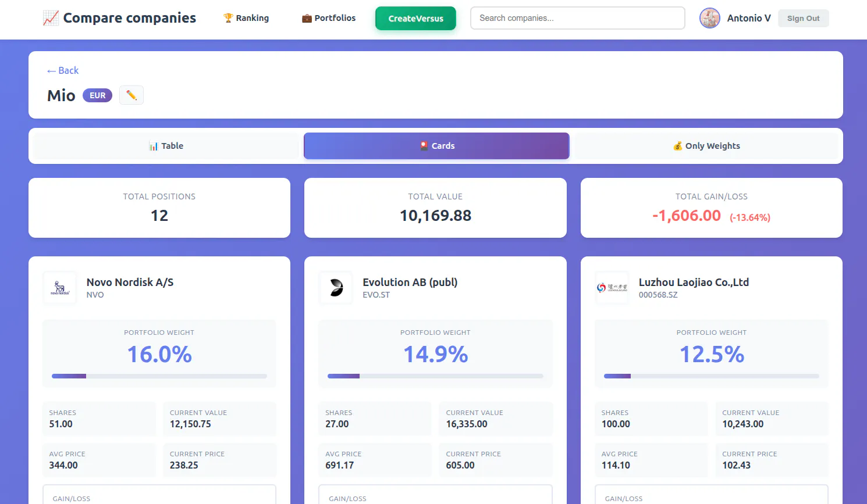The height and width of the screenshot is (504, 867).
Task: Switch to Only Weights view tab
Action: (x=706, y=146)
